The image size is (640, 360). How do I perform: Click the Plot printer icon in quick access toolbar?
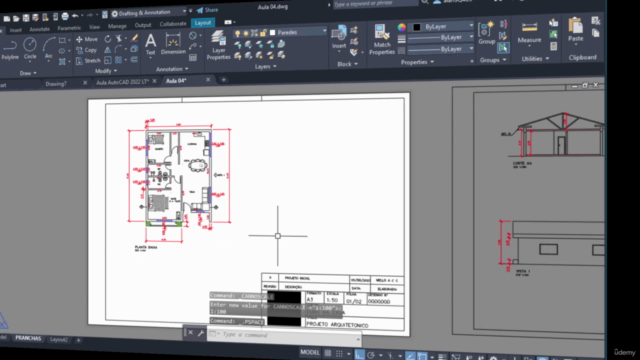(x=65, y=17)
